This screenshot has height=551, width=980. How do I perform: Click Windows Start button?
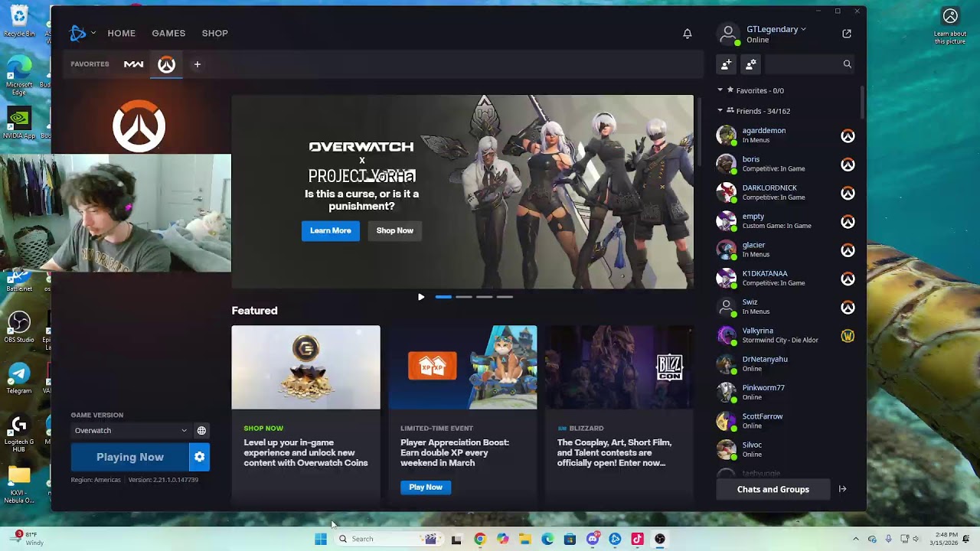pos(321,539)
